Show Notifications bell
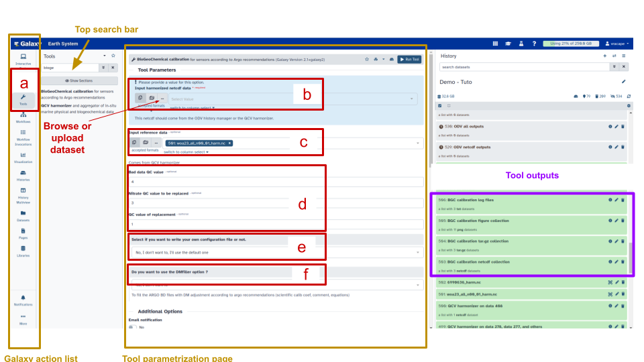The width and height of the screenshot is (644, 362). click(23, 299)
